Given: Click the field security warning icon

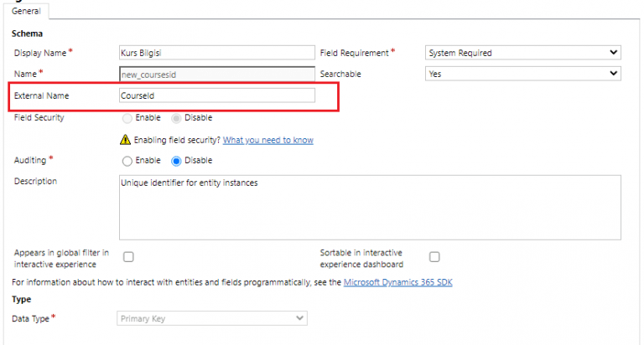Looking at the screenshot, I should pyautogui.click(x=126, y=140).
